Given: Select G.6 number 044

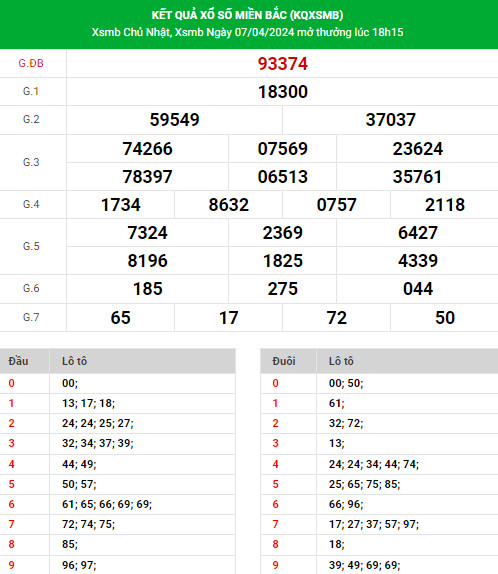Looking at the screenshot, I should pos(418,289).
